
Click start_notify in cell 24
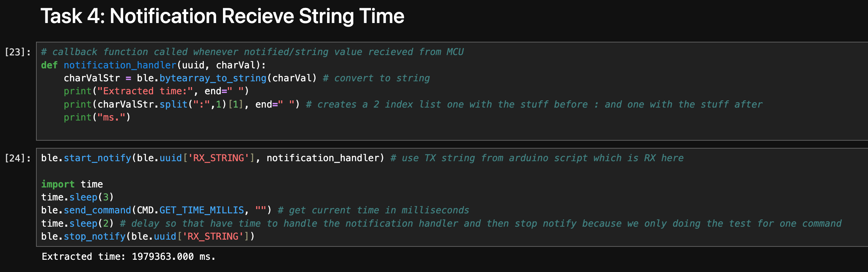(97, 158)
